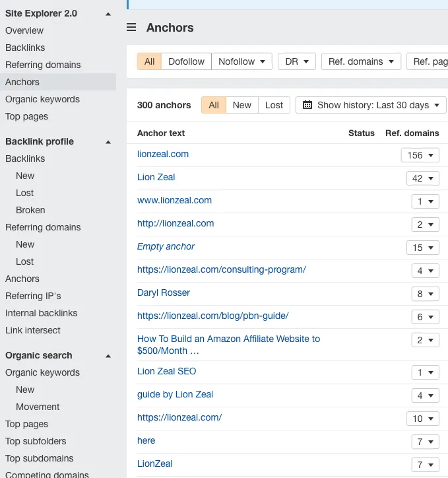Open Top pages under Site Explorer 2.0
448x478 pixels.
click(x=26, y=116)
